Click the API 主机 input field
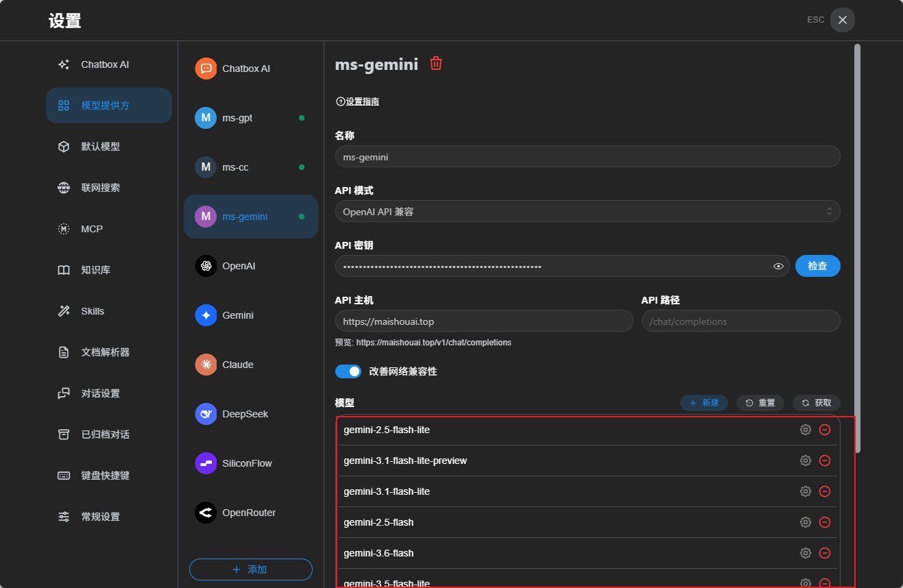Image resolution: width=903 pixels, height=588 pixels. click(484, 321)
